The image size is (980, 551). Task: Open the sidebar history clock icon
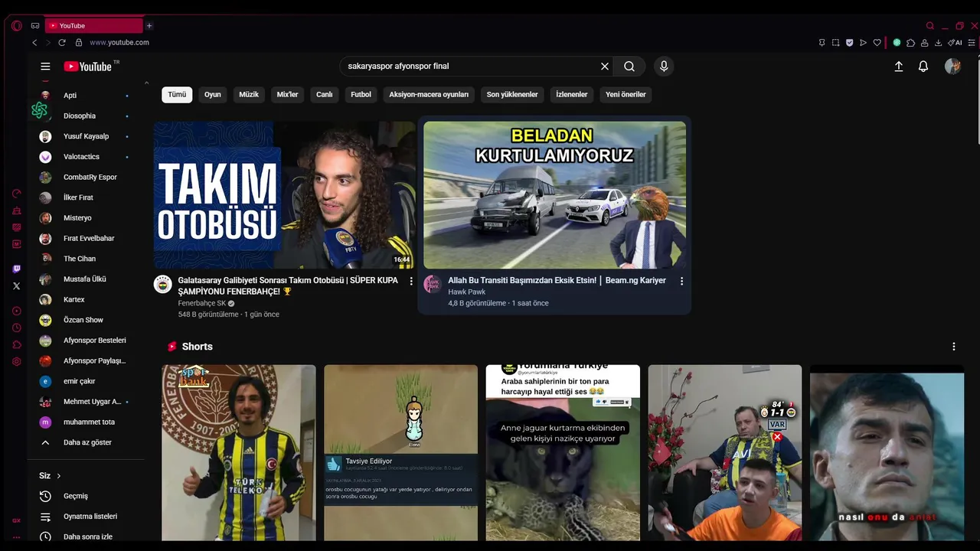pyautogui.click(x=17, y=328)
